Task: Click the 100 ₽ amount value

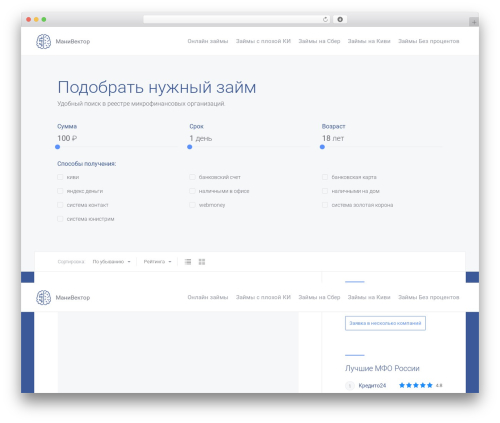Action: pyautogui.click(x=67, y=138)
